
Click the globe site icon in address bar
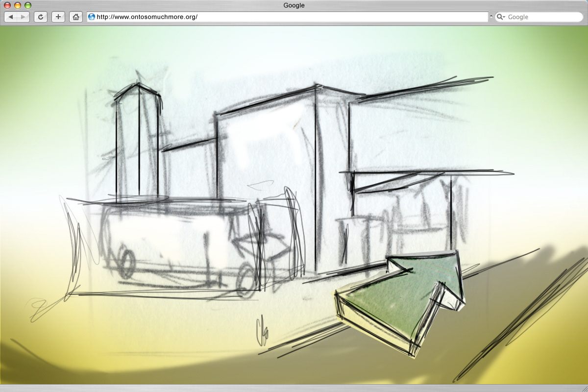click(x=91, y=17)
